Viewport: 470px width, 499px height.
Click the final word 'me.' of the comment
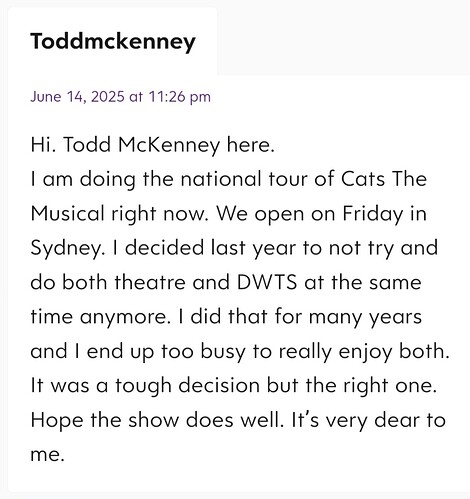[x=47, y=455]
